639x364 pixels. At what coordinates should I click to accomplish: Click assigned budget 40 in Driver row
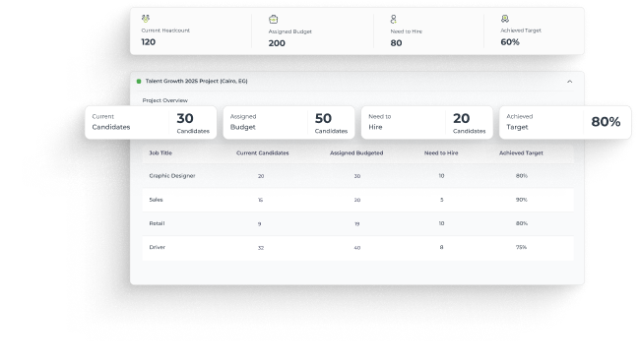coord(357,248)
